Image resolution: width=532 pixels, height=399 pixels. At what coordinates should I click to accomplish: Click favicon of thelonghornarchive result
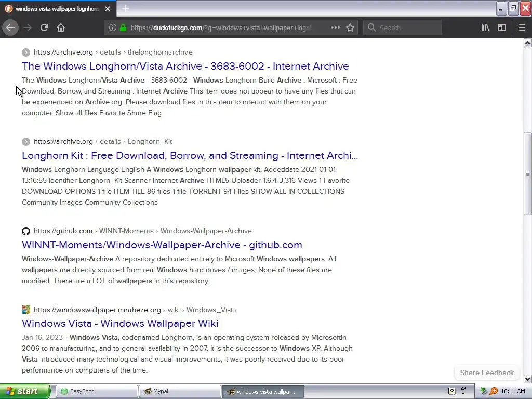[x=26, y=52]
